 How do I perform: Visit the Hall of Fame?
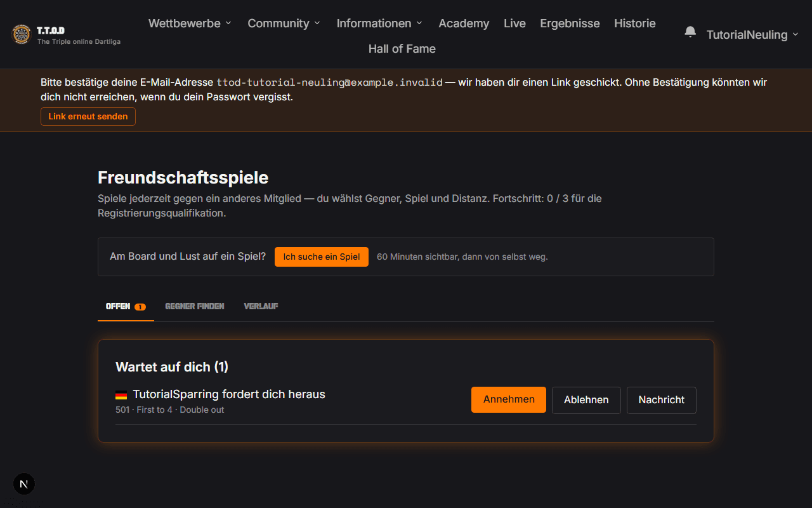coord(402,49)
